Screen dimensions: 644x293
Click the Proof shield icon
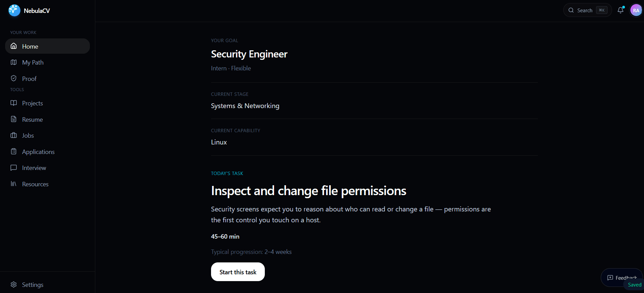click(14, 78)
